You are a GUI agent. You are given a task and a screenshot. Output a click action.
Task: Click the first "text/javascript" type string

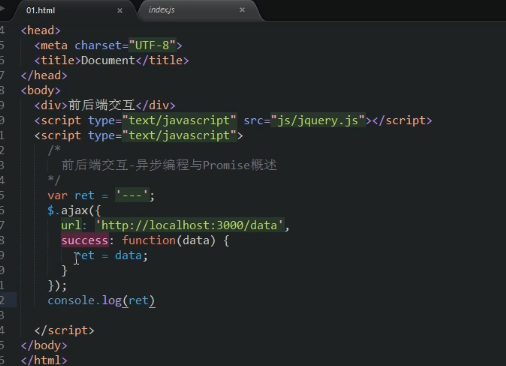pyautogui.click(x=179, y=120)
